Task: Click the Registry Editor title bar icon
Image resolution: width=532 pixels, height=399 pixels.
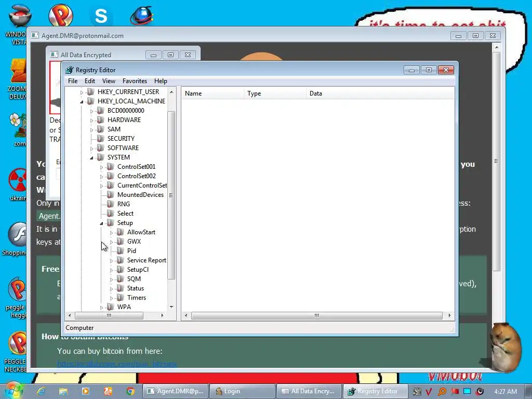Action: pyautogui.click(x=70, y=70)
